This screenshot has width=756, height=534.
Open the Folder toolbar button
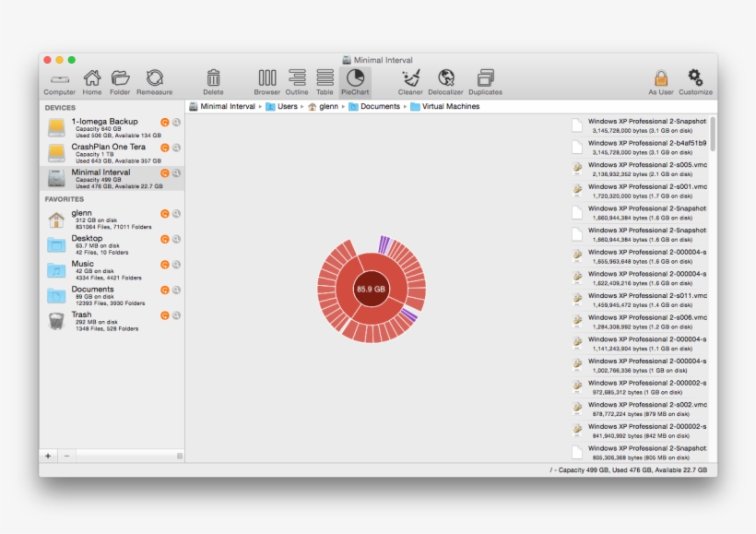click(x=120, y=82)
